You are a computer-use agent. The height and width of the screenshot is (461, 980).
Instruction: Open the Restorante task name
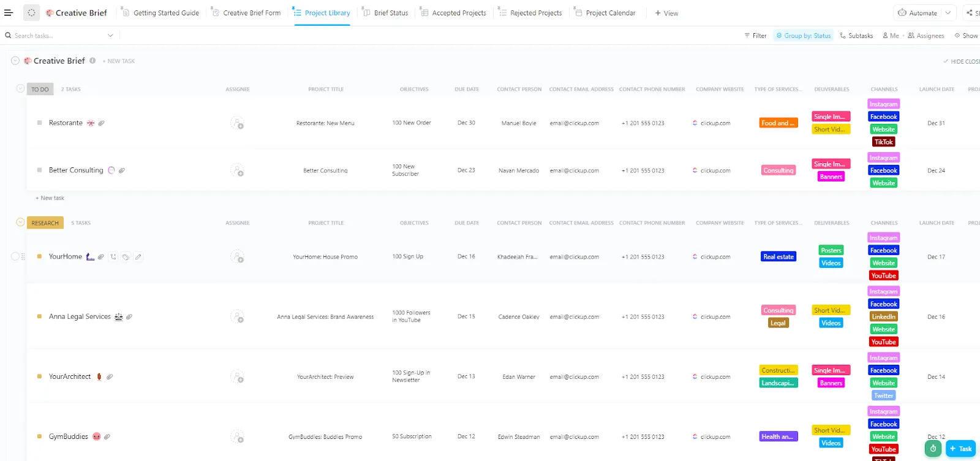(66, 123)
